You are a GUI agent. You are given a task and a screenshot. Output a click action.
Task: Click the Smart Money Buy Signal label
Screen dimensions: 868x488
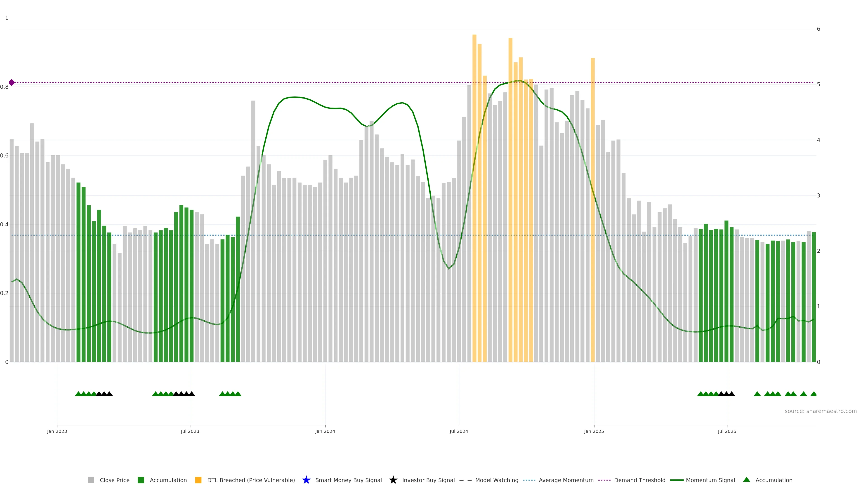click(x=348, y=480)
